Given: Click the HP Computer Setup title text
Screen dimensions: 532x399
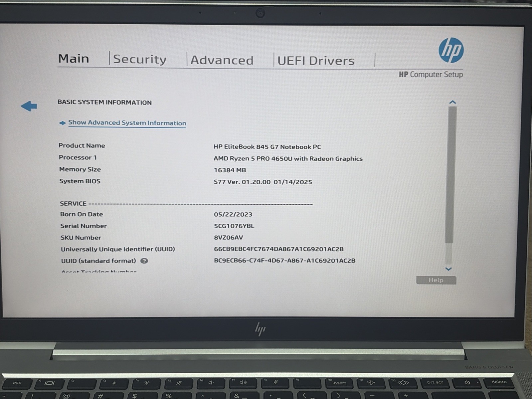Looking at the screenshot, I should point(431,75).
